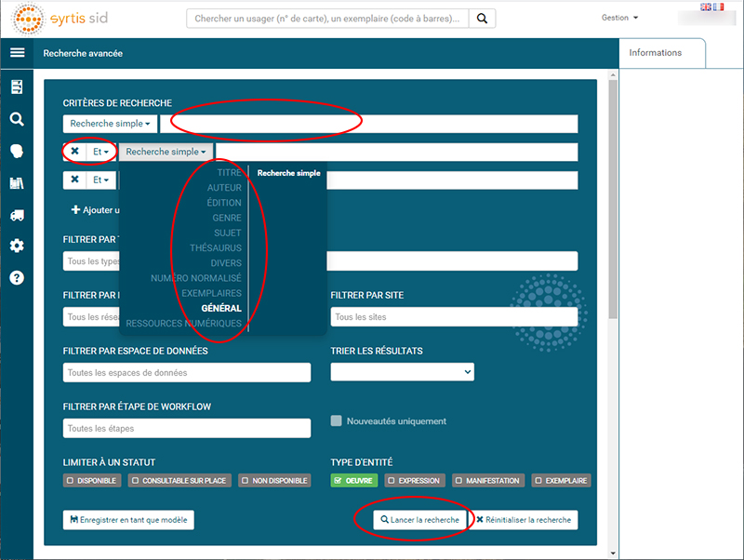Open the first Recherche simple dropdown

tap(110, 124)
